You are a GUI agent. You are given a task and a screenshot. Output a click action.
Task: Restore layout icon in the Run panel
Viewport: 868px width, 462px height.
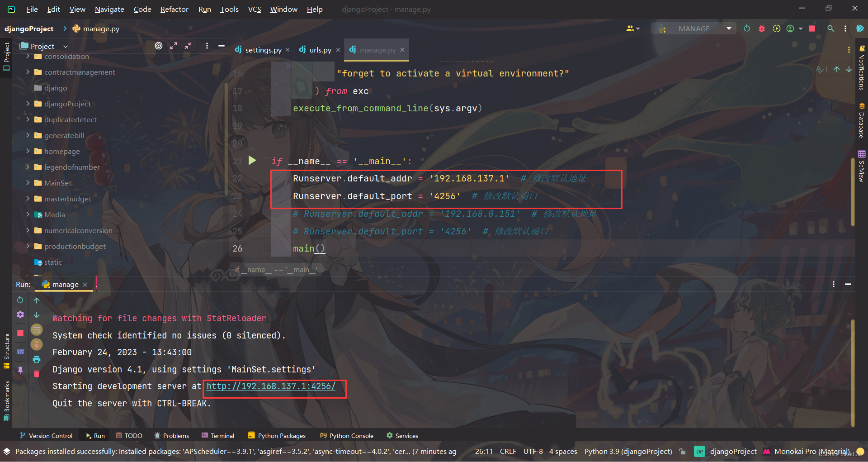click(x=20, y=352)
